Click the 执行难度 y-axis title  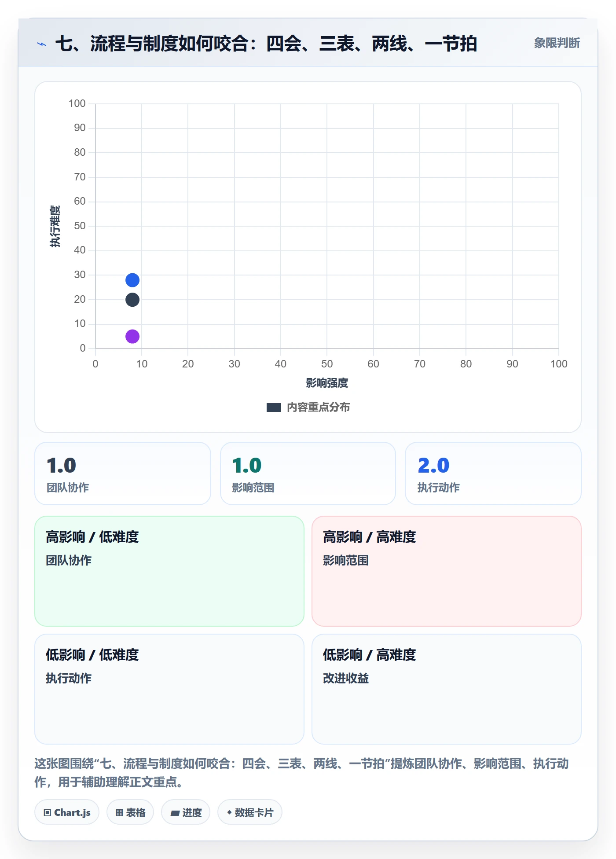coord(55,226)
